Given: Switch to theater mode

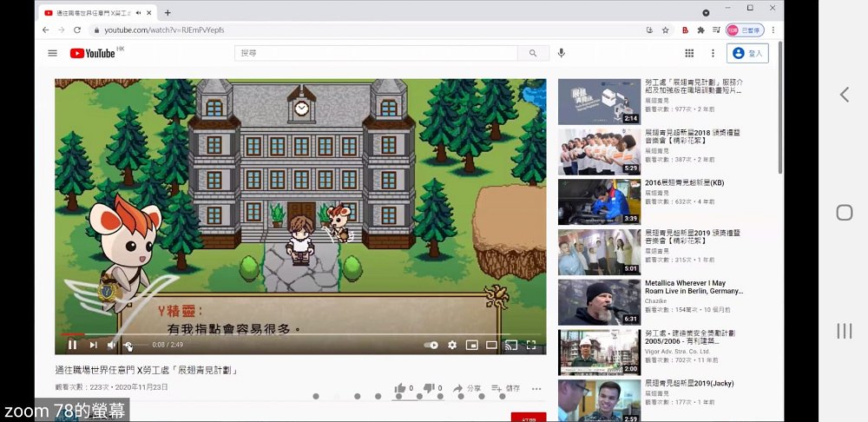Looking at the screenshot, I should tap(491, 345).
